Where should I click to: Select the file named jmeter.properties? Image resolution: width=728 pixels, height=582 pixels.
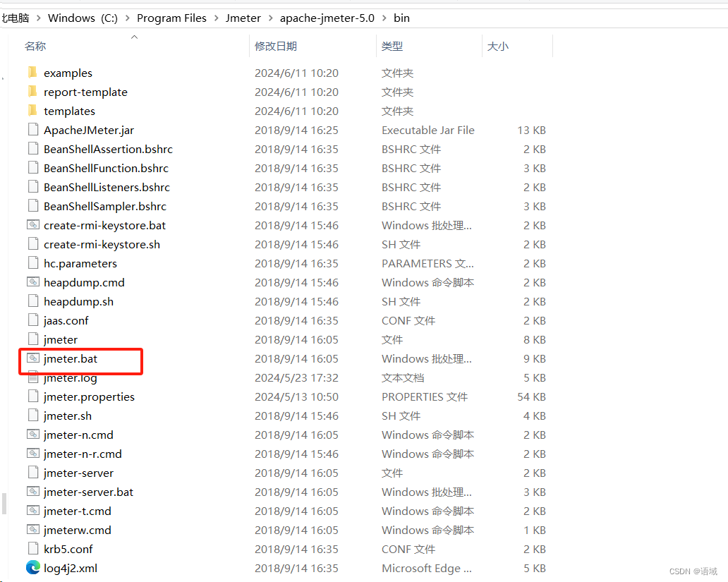89,396
